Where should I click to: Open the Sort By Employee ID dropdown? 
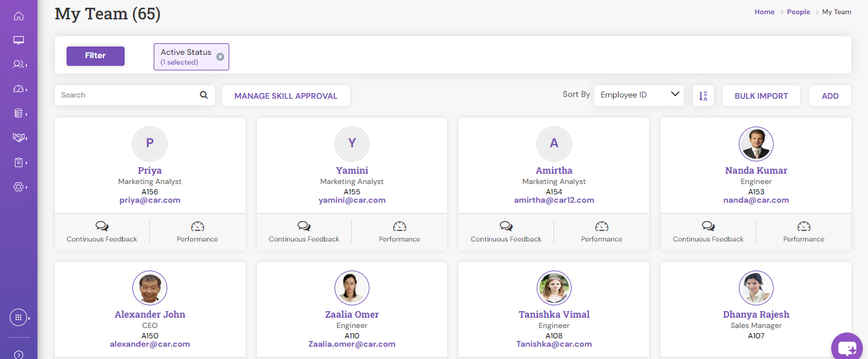tap(639, 95)
